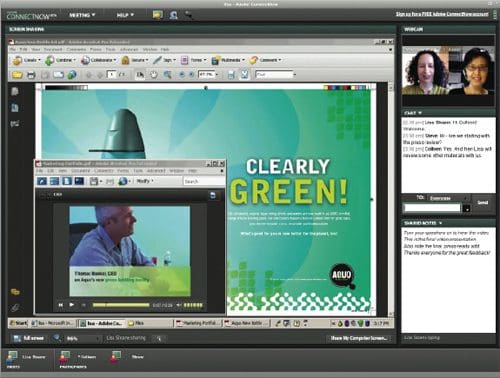The image size is (500, 378).
Task: Click the Windows Start button in shared screen
Action: [19, 323]
